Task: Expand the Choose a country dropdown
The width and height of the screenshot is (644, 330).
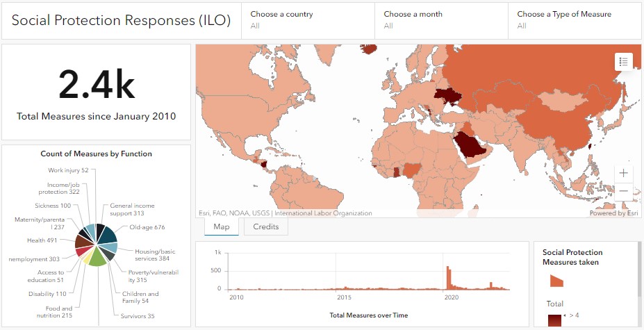Action: click(309, 20)
